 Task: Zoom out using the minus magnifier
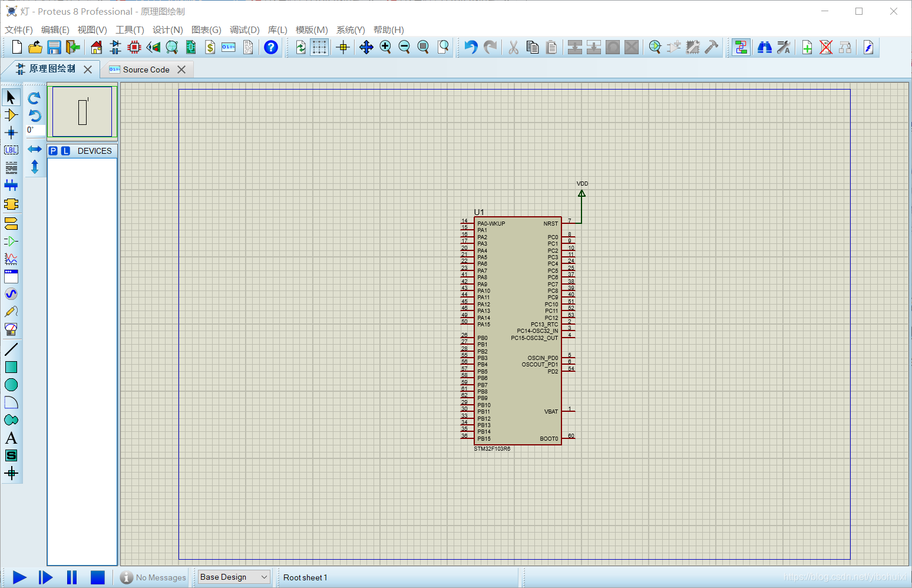(x=404, y=47)
